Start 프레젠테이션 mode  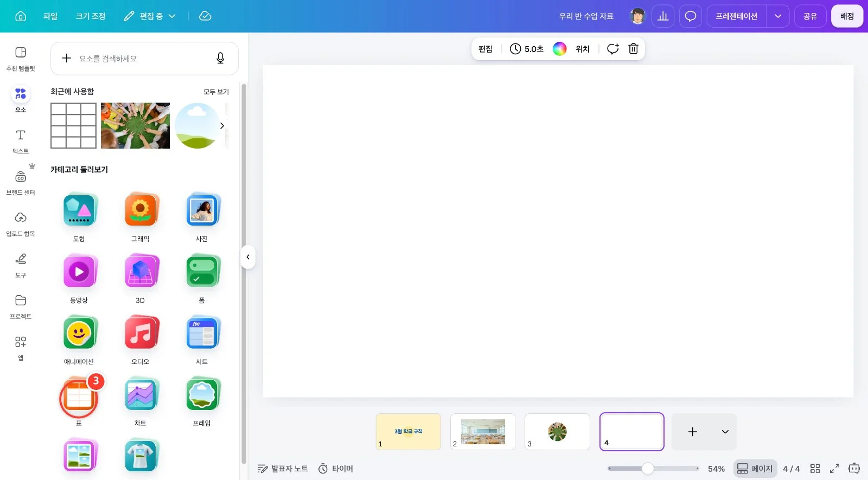pos(736,16)
